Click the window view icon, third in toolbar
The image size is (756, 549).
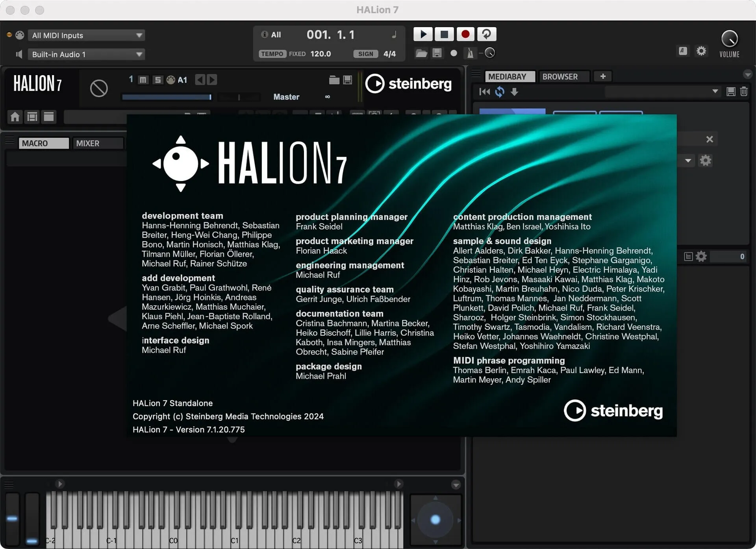click(x=49, y=117)
